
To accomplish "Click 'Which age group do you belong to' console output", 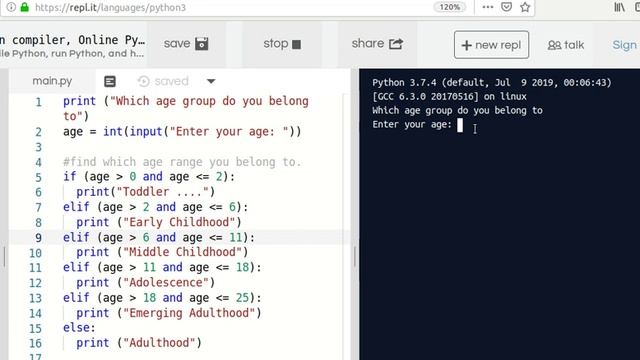I will [x=457, y=110].
